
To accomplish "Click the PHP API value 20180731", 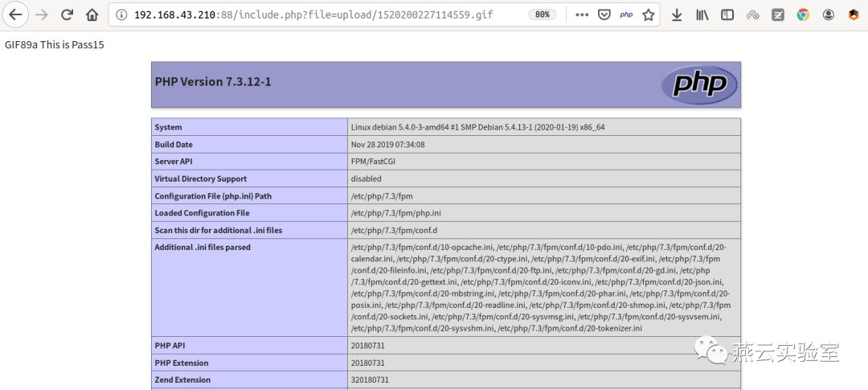I will pos(367,346).
